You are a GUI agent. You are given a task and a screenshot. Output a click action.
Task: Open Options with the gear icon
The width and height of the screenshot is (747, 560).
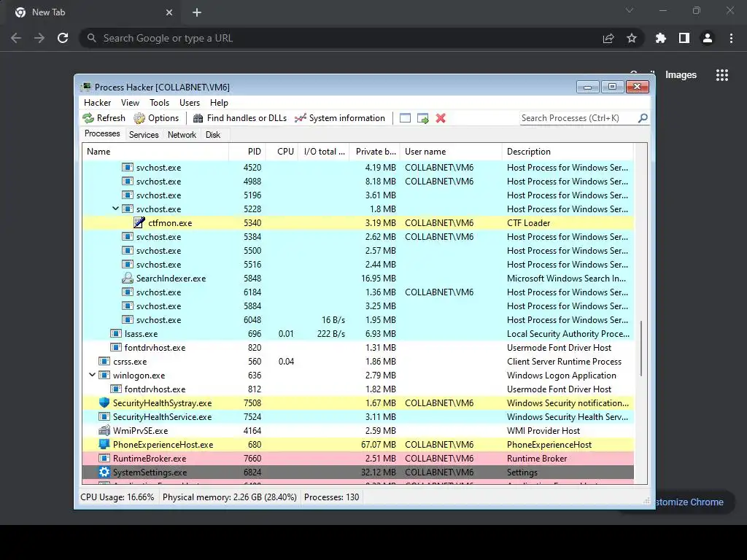[139, 118]
